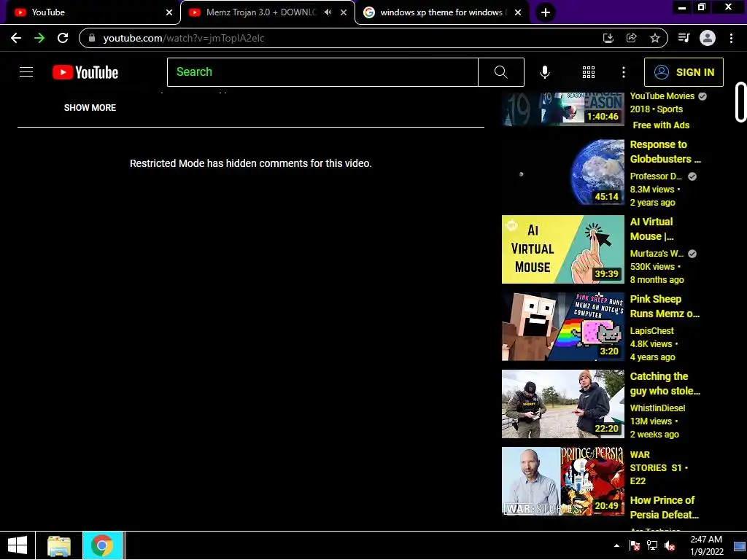
Task: Mute the Memz Trojan tab audio
Action: pyautogui.click(x=328, y=12)
